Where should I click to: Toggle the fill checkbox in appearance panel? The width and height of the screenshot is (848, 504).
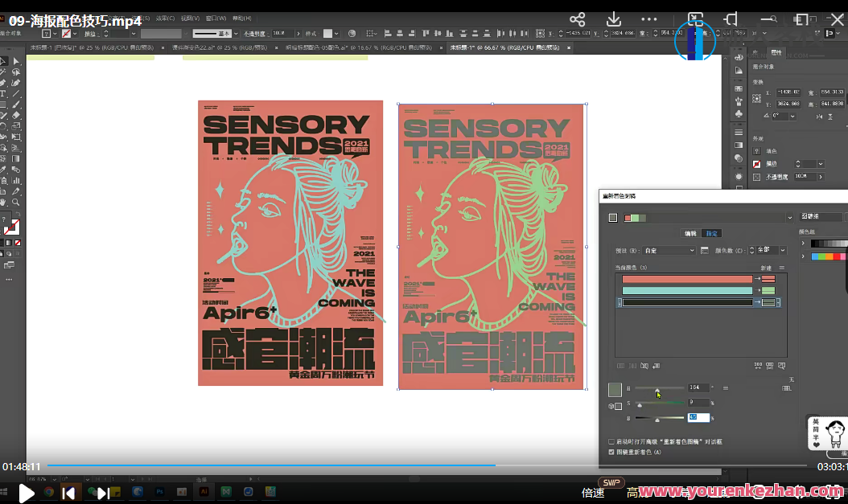point(756,150)
